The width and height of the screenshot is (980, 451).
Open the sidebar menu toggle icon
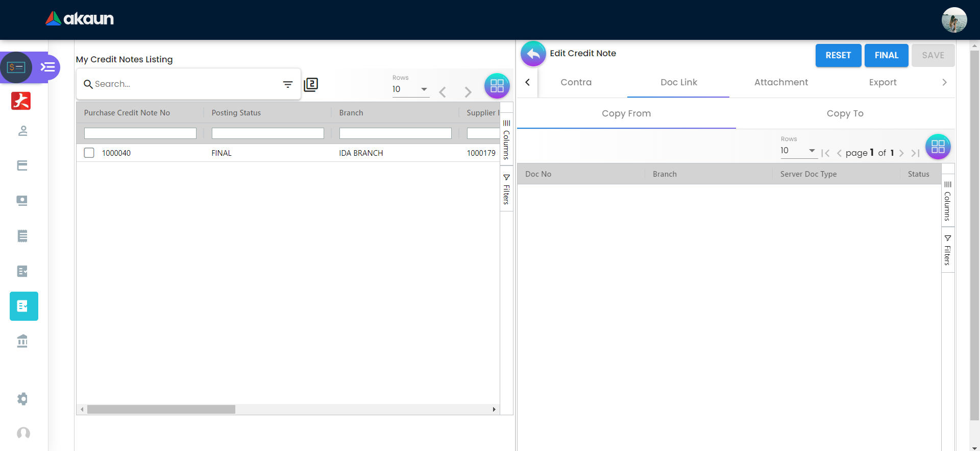[x=48, y=67]
